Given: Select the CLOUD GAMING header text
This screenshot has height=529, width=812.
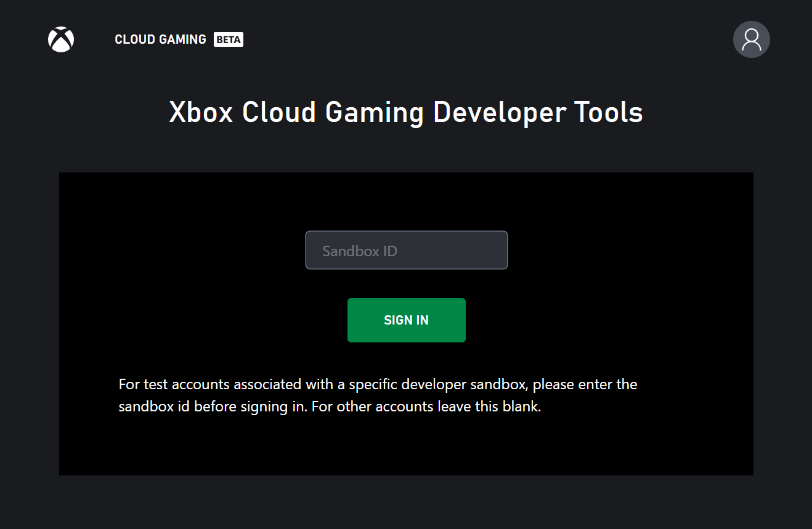Looking at the screenshot, I should pyautogui.click(x=160, y=39).
